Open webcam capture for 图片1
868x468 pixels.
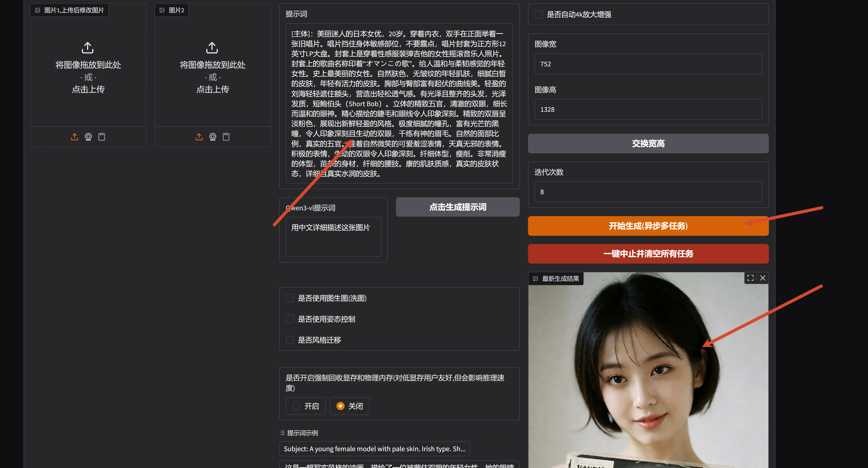[88, 137]
